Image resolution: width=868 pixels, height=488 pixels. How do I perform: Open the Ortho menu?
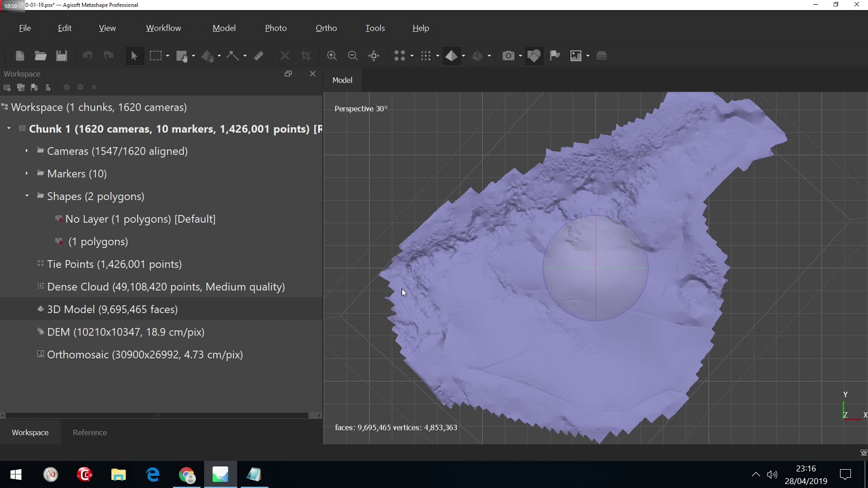point(326,28)
